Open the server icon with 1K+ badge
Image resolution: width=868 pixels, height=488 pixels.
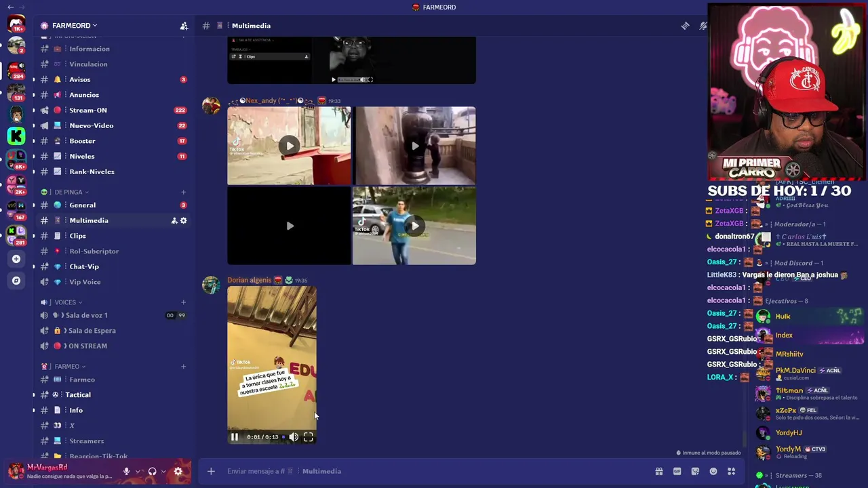16,24
